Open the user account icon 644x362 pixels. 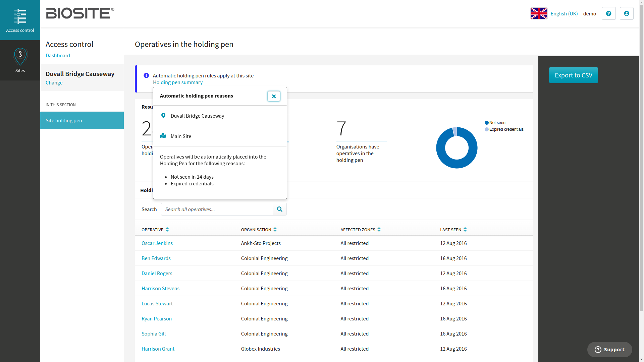point(627,13)
